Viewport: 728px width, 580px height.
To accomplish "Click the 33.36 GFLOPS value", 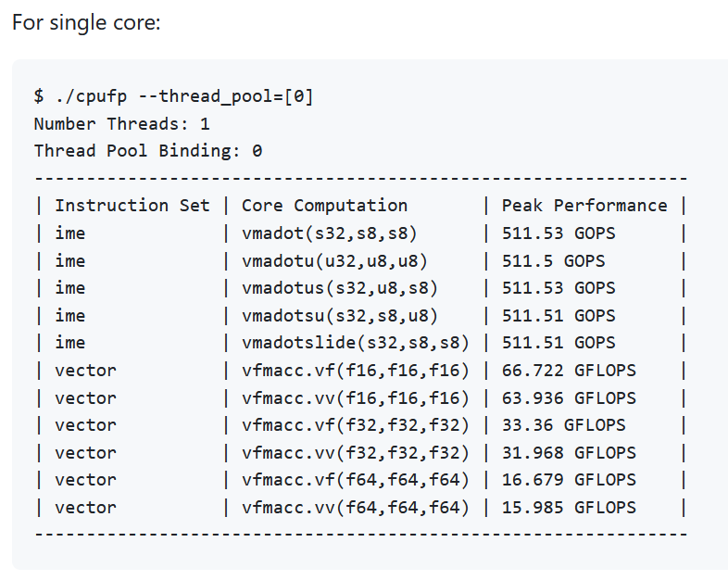I will pyautogui.click(x=563, y=425).
